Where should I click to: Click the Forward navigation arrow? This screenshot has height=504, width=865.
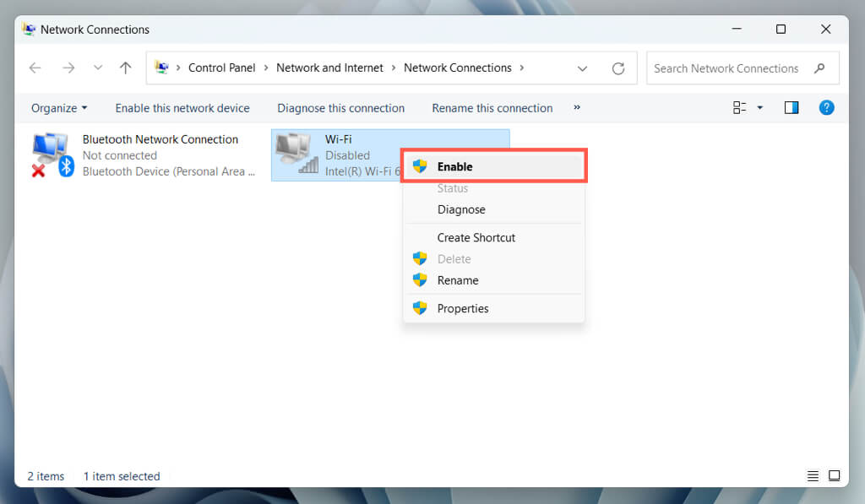(68, 68)
